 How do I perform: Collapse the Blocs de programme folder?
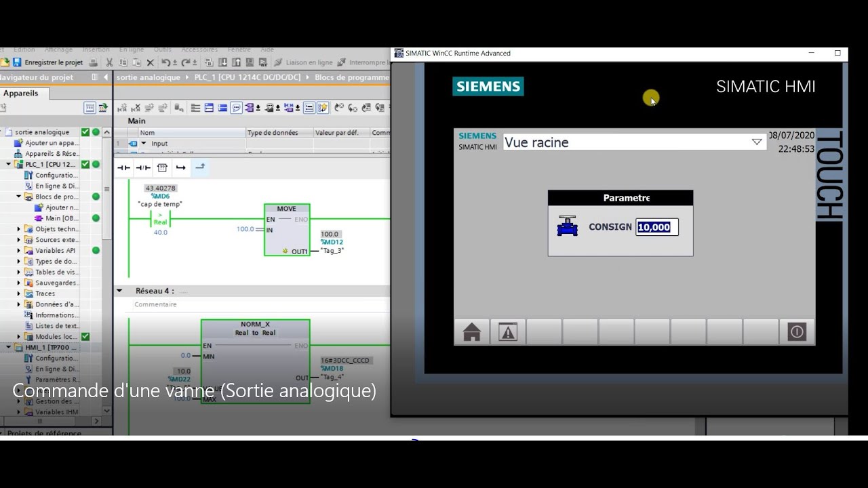point(19,197)
